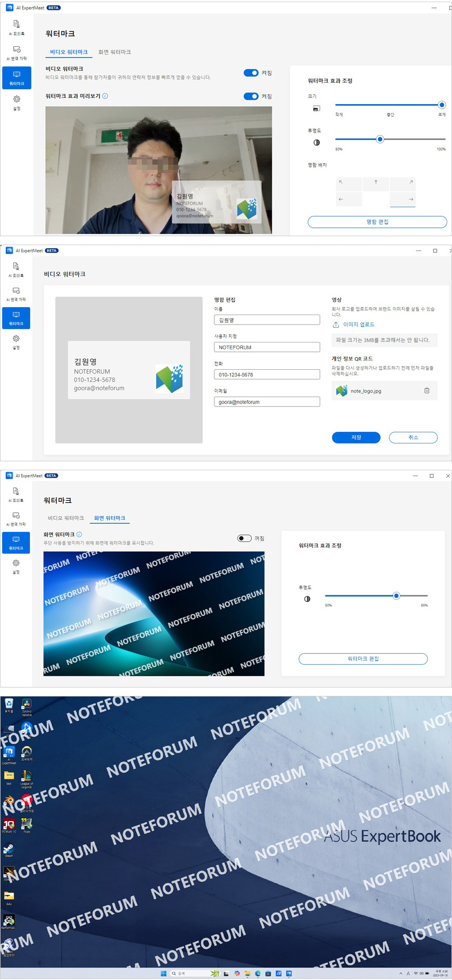Click the Windows Start button on taskbar
Viewport: 452px width, 980px height.
click(163, 974)
